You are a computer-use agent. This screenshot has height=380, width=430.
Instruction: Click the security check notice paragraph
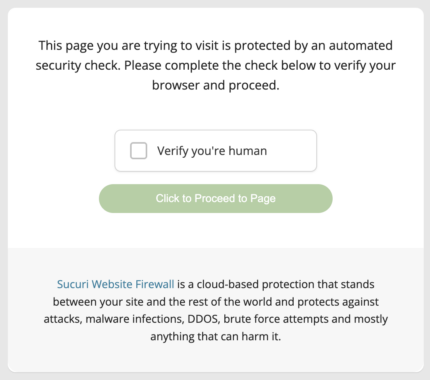[x=216, y=65]
